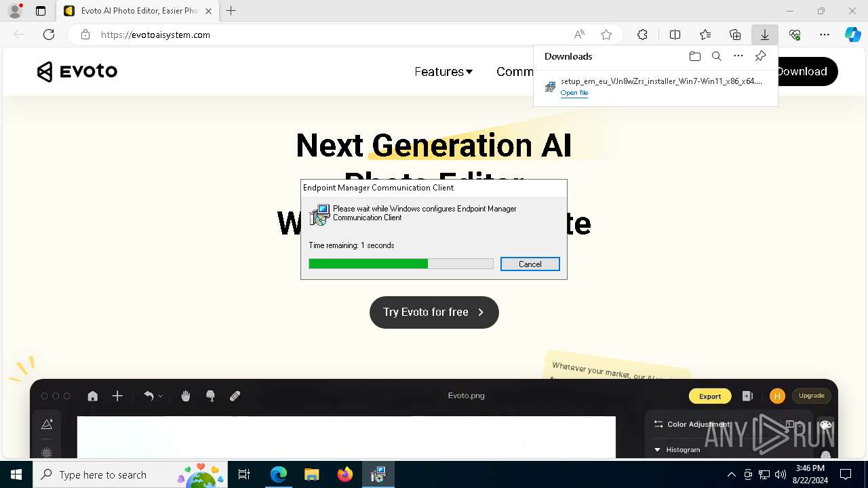
Task: Click the Upgrade button in preview
Action: [x=811, y=396]
